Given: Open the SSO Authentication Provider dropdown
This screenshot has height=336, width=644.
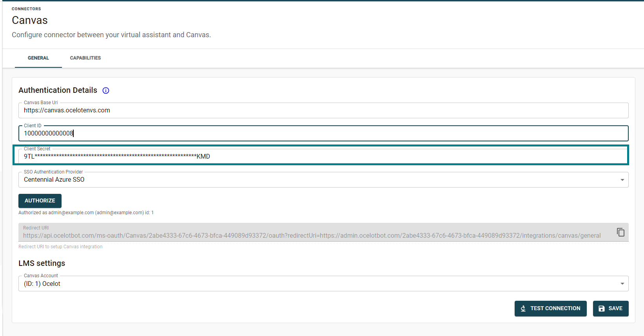Looking at the screenshot, I should coord(323,180).
